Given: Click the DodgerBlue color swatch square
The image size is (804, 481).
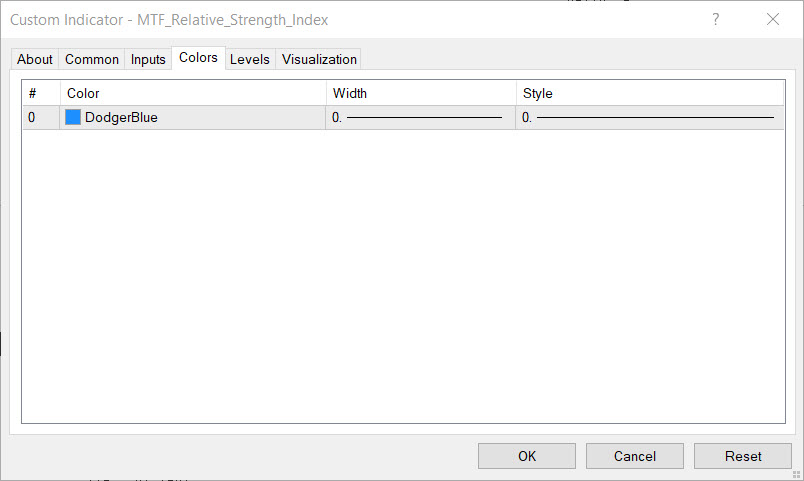Looking at the screenshot, I should (73, 117).
